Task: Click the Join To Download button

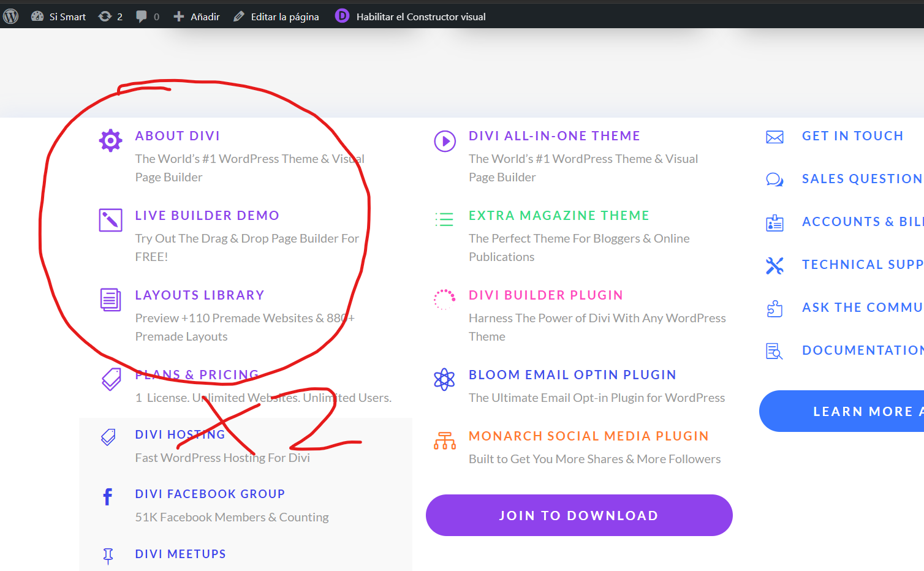Action: (x=579, y=515)
